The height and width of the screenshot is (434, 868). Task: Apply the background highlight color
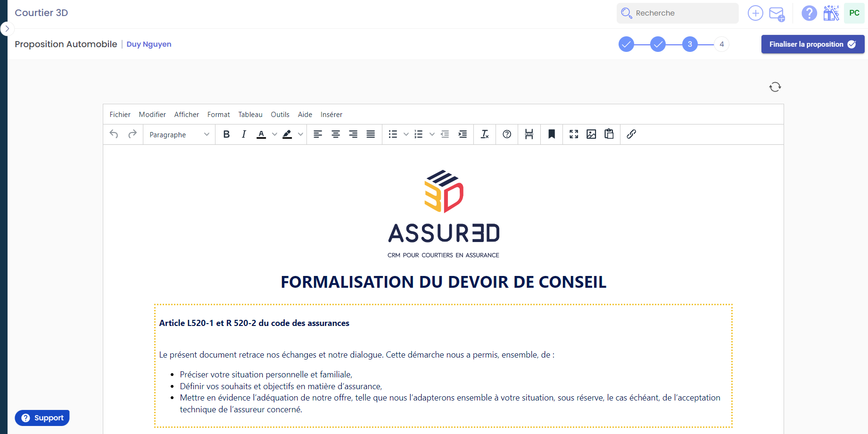click(x=287, y=134)
